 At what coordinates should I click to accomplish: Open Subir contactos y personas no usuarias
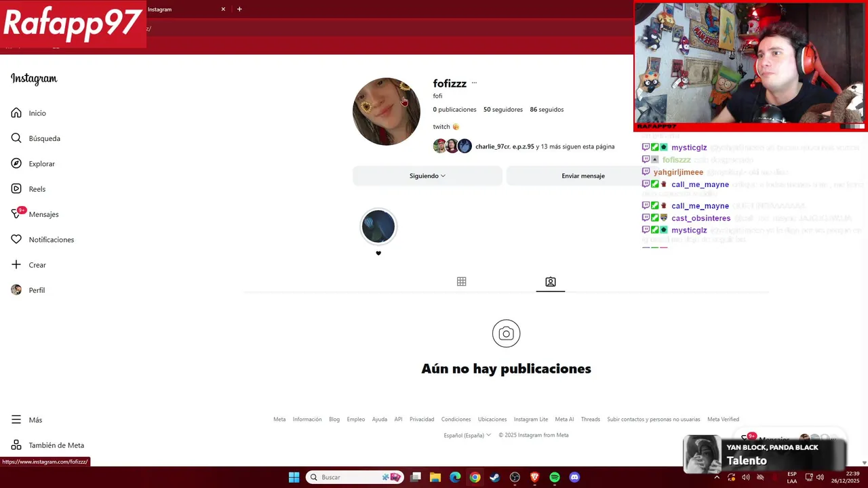654,419
